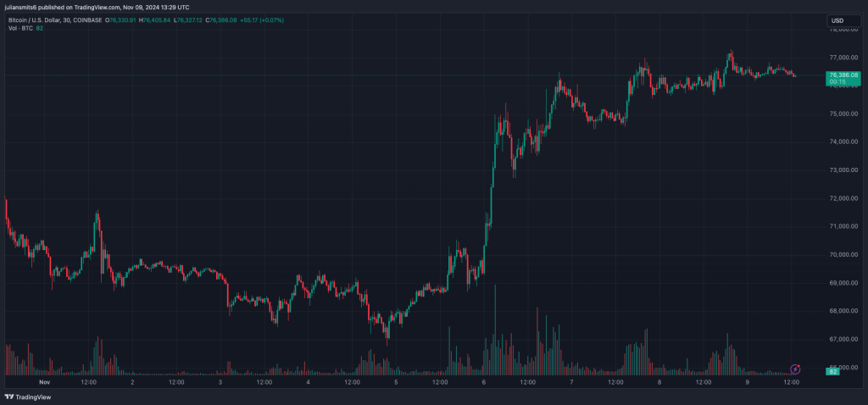Click the Nov label on the time axis
This screenshot has height=405, width=868.
45,382
